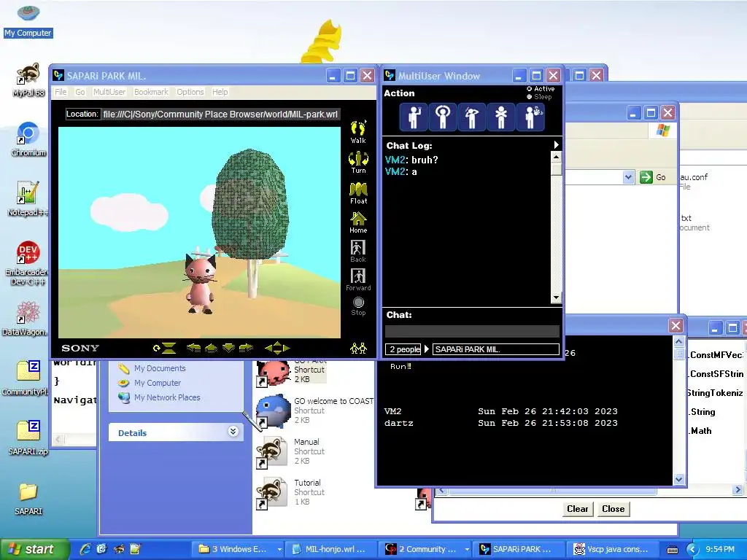Trigger the head-scratch action
Image resolution: width=747 pixels, height=560 pixels.
click(x=472, y=117)
